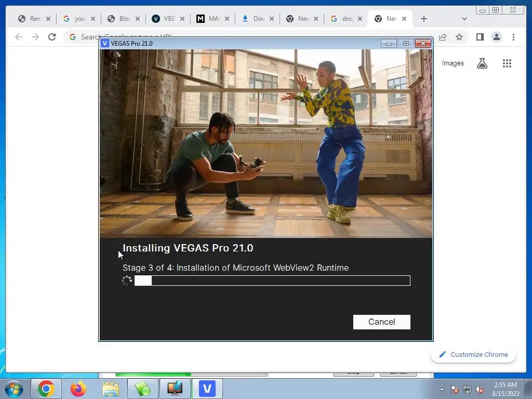The width and height of the screenshot is (532, 399).
Task: Click the Chrome back arrow
Action: (19, 37)
